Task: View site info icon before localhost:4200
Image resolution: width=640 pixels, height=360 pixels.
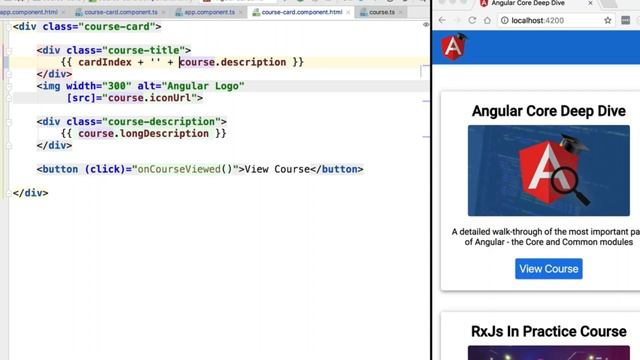Action: (x=505, y=20)
